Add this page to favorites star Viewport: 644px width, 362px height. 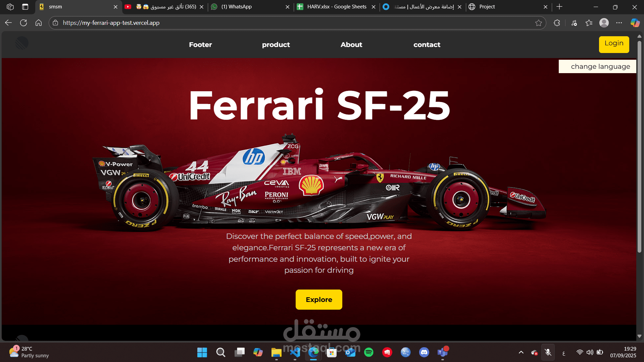point(538,23)
